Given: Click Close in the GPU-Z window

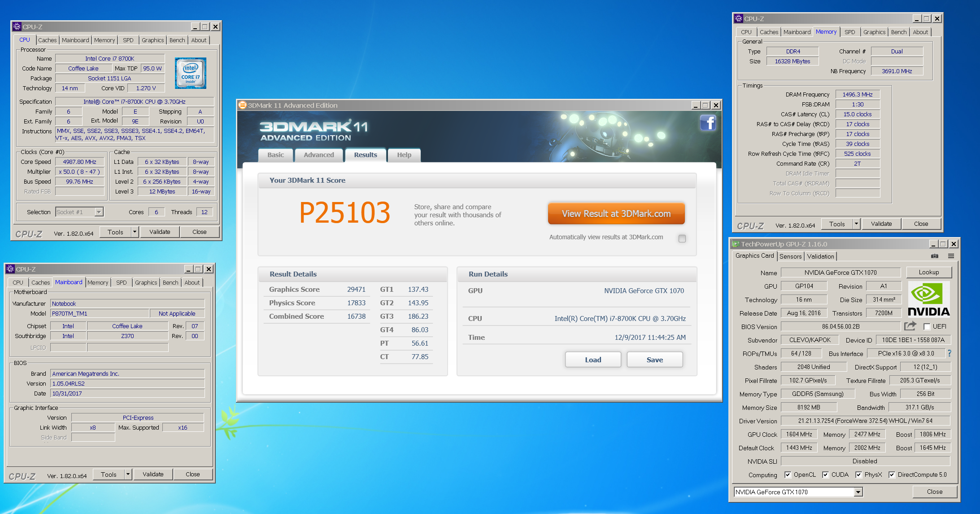Looking at the screenshot, I should pos(935,492).
